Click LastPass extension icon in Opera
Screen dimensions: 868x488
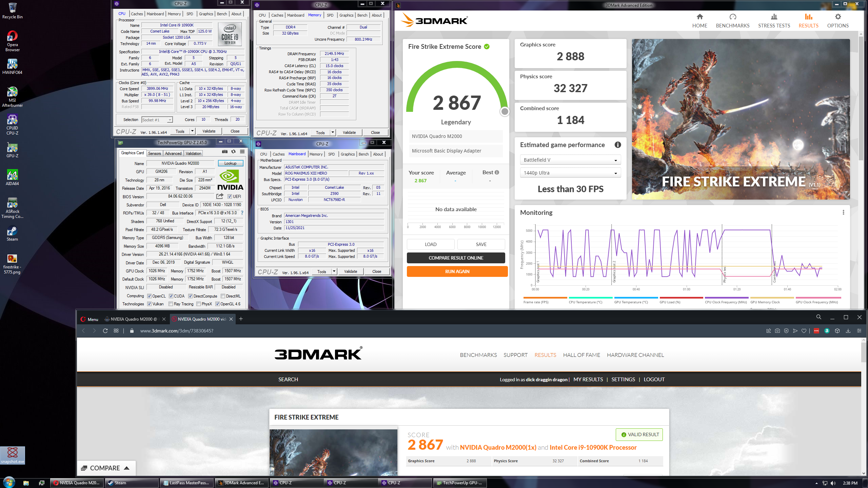coord(816,331)
